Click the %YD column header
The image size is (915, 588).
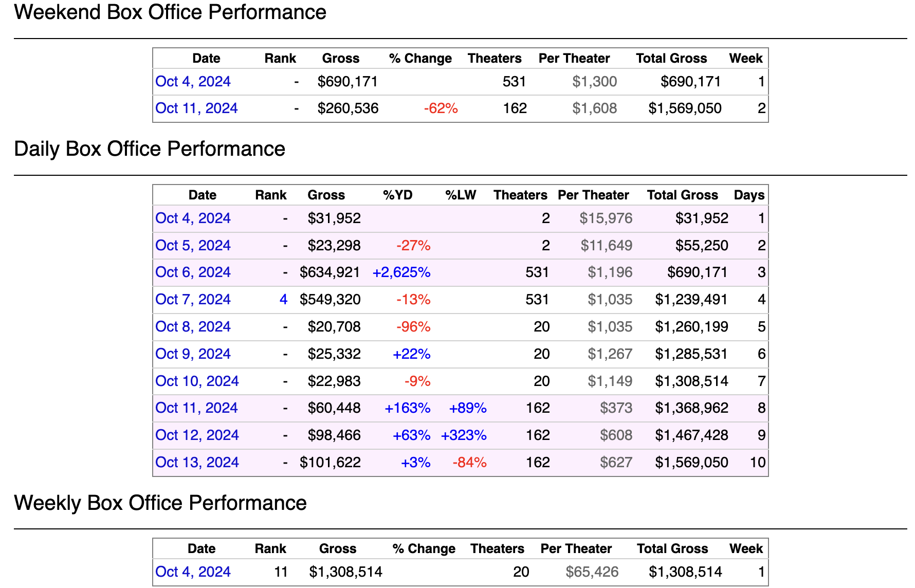[x=397, y=195]
